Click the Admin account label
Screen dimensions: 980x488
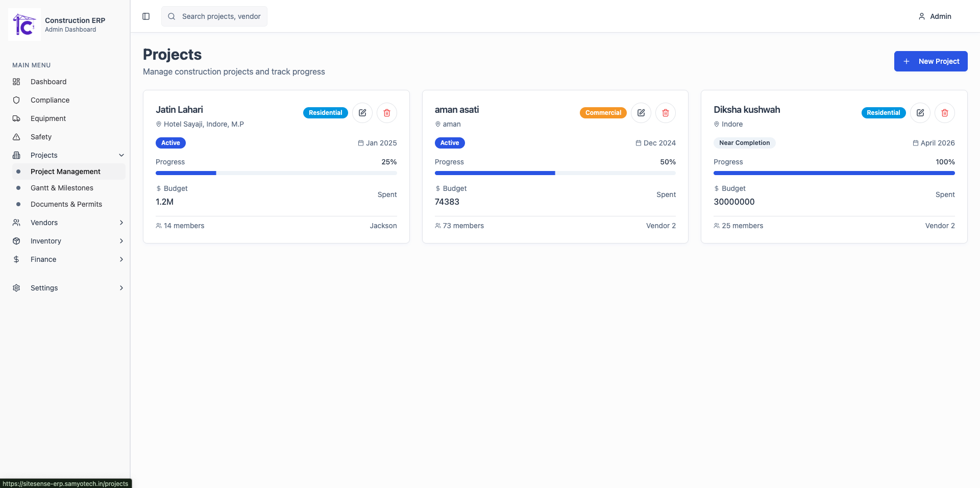pos(940,16)
